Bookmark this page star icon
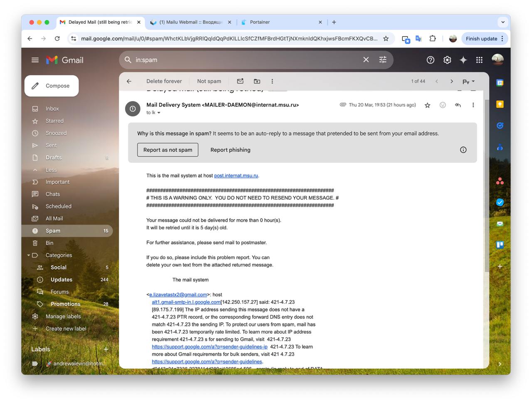532x403 pixels. 386,39
